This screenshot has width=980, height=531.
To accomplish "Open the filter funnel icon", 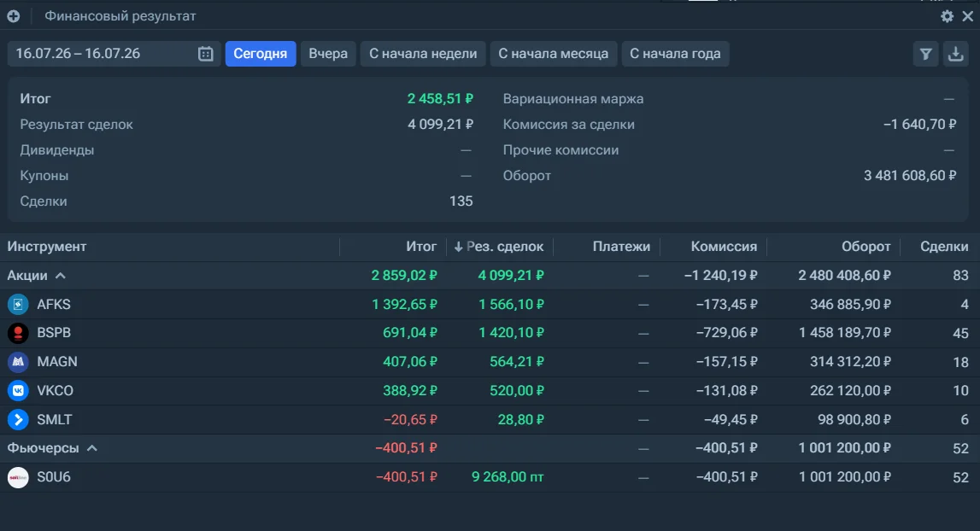I will coord(925,55).
